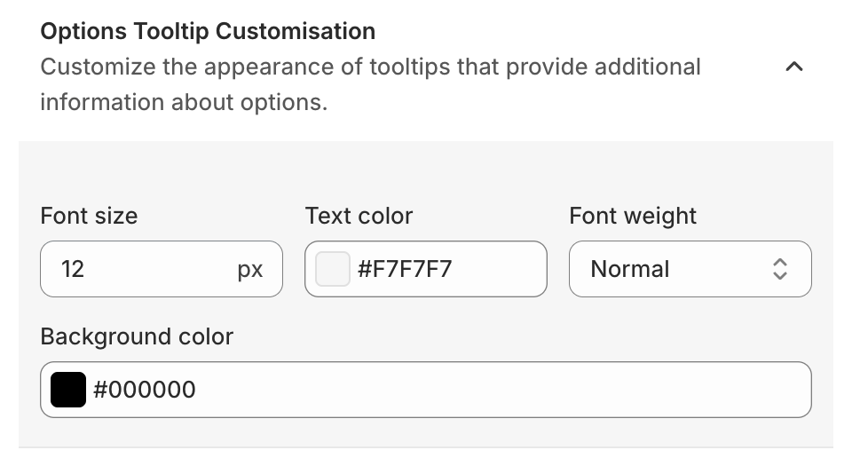Click the Text color label

pos(359,216)
